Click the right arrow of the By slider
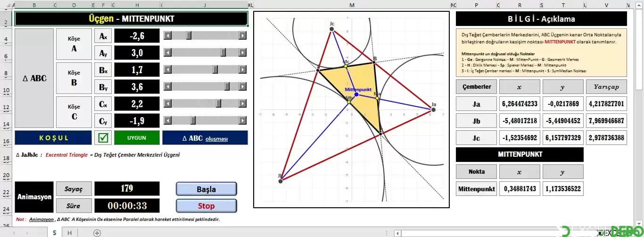644x237 pixels. point(243,86)
